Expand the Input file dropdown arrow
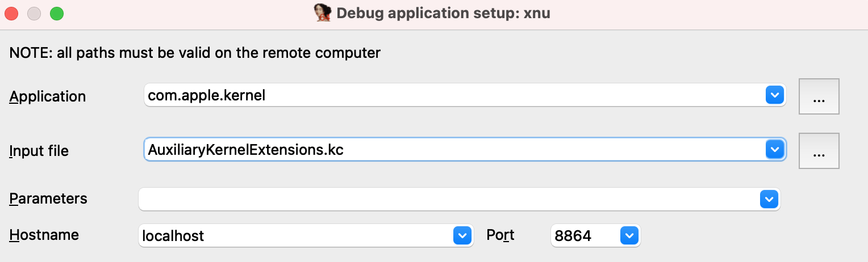Viewport: 868px width, 262px height. point(774,150)
